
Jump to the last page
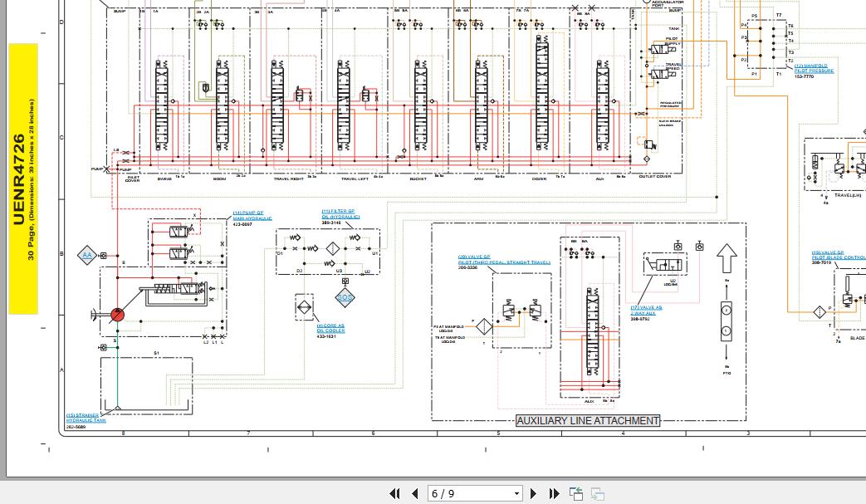tap(554, 493)
